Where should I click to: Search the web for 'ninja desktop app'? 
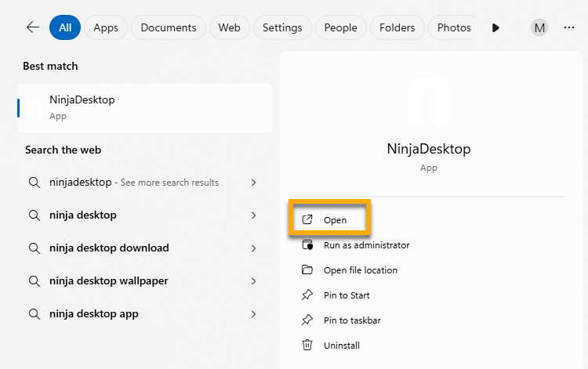click(x=94, y=314)
